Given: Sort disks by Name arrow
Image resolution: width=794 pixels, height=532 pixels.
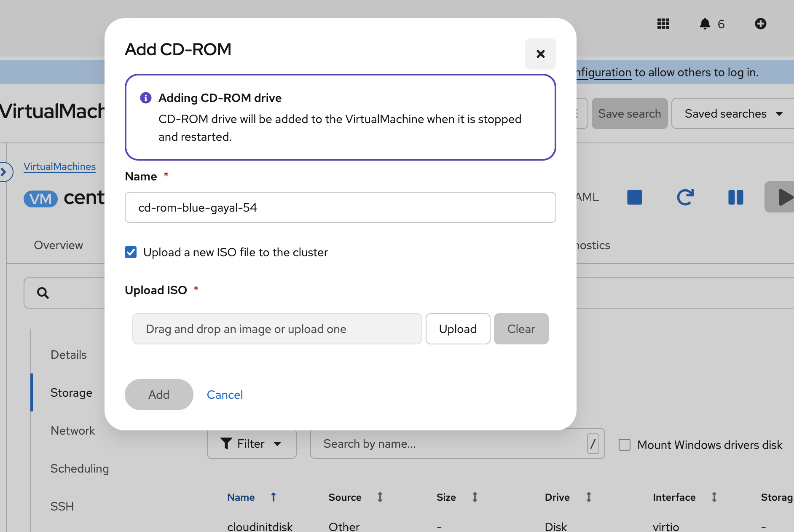Looking at the screenshot, I should [x=273, y=497].
